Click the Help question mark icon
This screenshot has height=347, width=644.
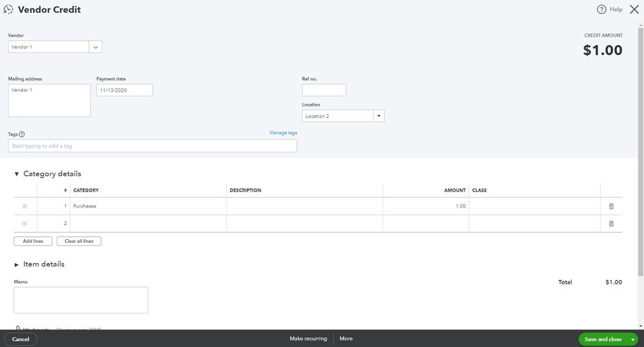[601, 10]
